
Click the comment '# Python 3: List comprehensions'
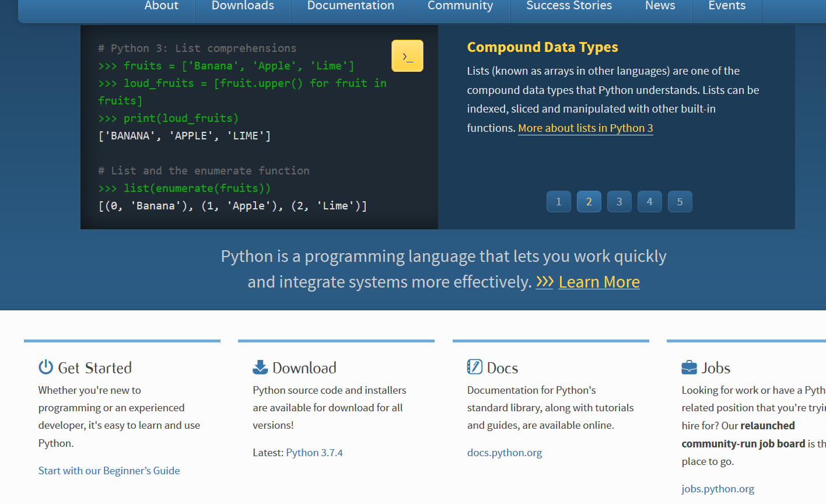197,48
